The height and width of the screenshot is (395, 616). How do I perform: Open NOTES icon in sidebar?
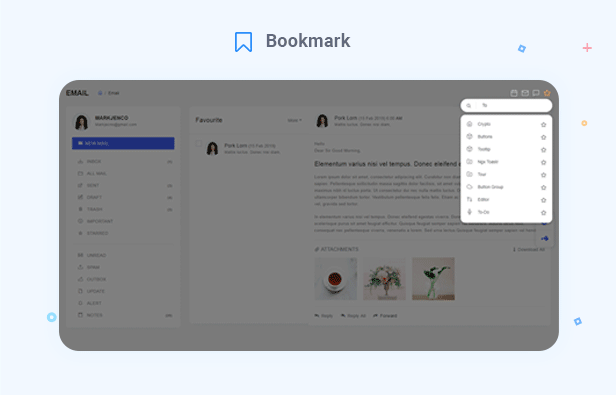click(x=80, y=315)
